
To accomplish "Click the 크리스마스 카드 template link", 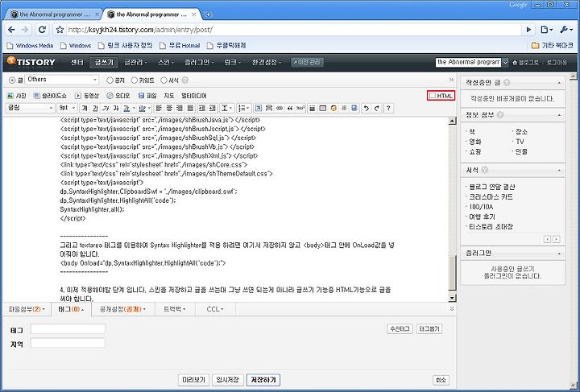I will pyautogui.click(x=491, y=197).
